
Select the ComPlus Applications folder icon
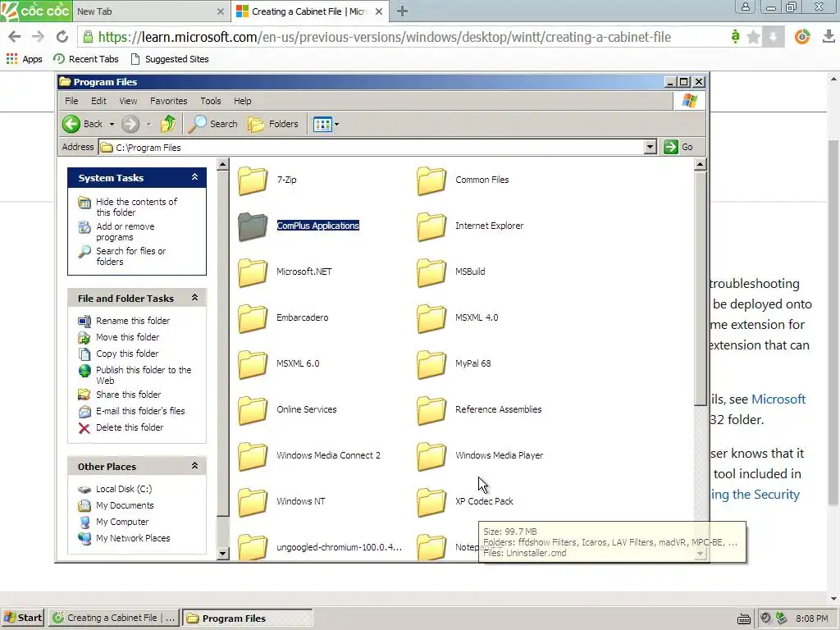[253, 226]
